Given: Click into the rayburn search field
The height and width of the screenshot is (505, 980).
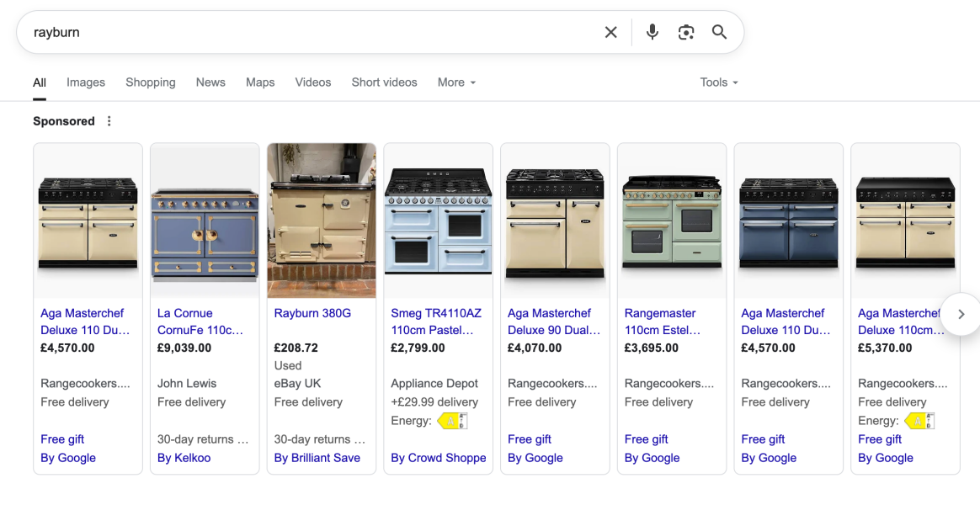Looking at the screenshot, I should pos(312,32).
